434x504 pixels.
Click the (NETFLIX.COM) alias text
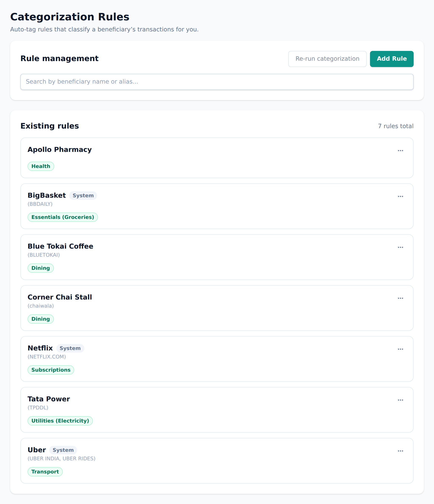tap(47, 357)
